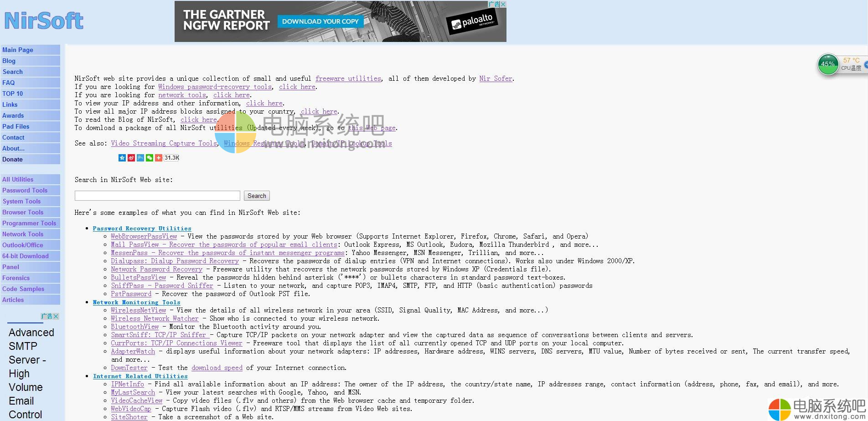Open more share options plus icon
Viewport: 868px width, 421px height.
click(158, 158)
